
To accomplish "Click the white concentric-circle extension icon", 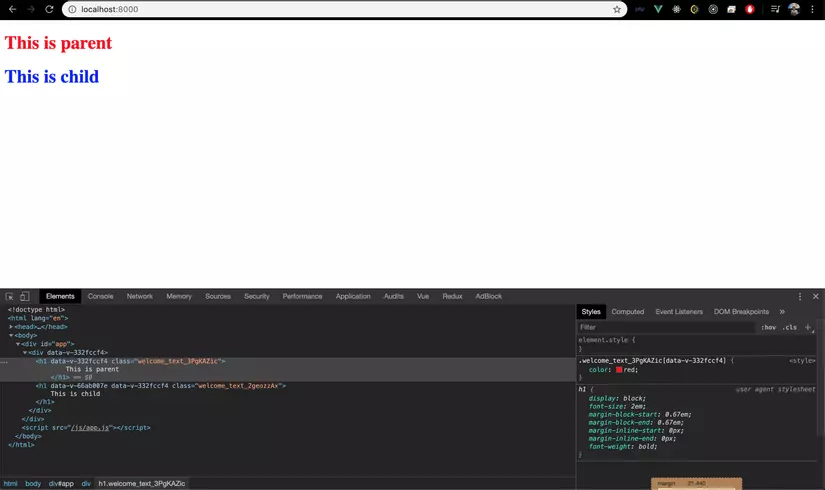I will click(713, 9).
